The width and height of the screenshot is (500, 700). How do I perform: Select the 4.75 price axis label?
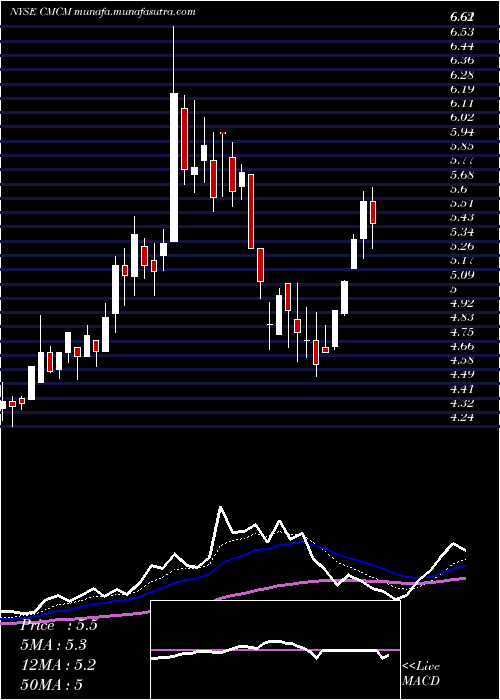[462, 332]
